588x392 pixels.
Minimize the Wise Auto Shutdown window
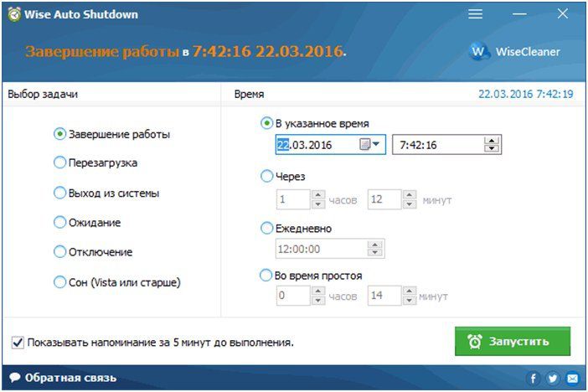coord(519,14)
